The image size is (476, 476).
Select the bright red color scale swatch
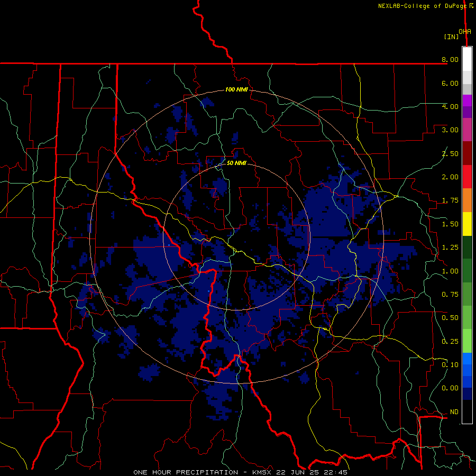[467, 177]
